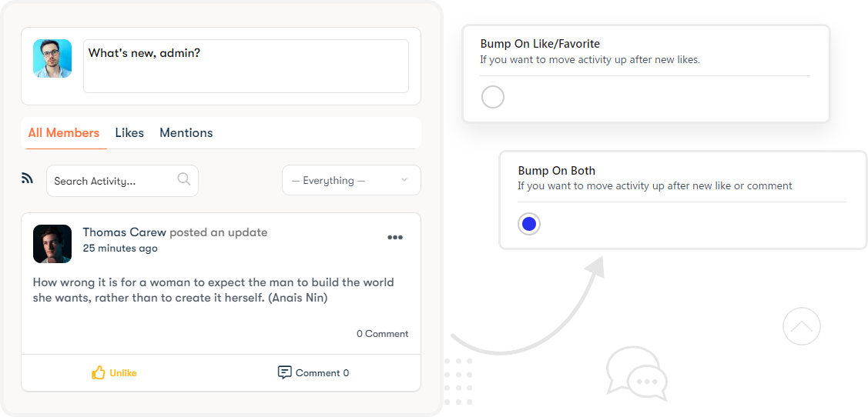Switch to the Likes tab
Viewport: 868px width, 417px height.
coord(129,133)
